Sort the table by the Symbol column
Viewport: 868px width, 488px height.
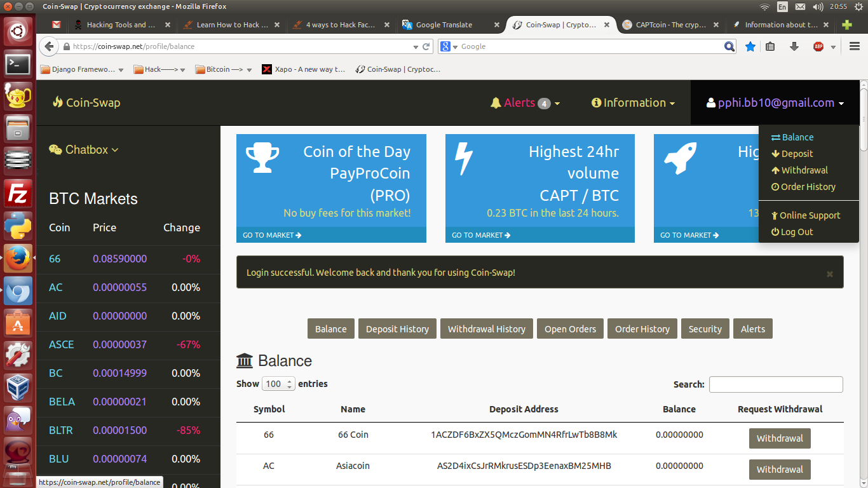click(x=269, y=409)
